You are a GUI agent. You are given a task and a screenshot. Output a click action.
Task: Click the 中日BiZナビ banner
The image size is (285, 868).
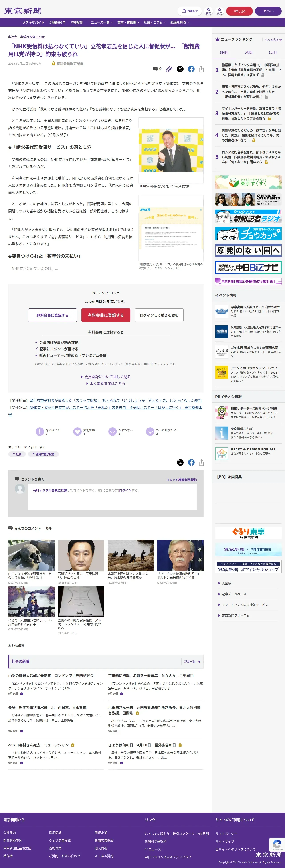coord(248,268)
